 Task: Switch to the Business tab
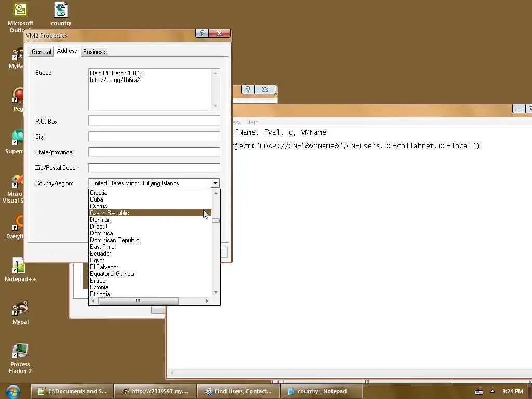94,51
